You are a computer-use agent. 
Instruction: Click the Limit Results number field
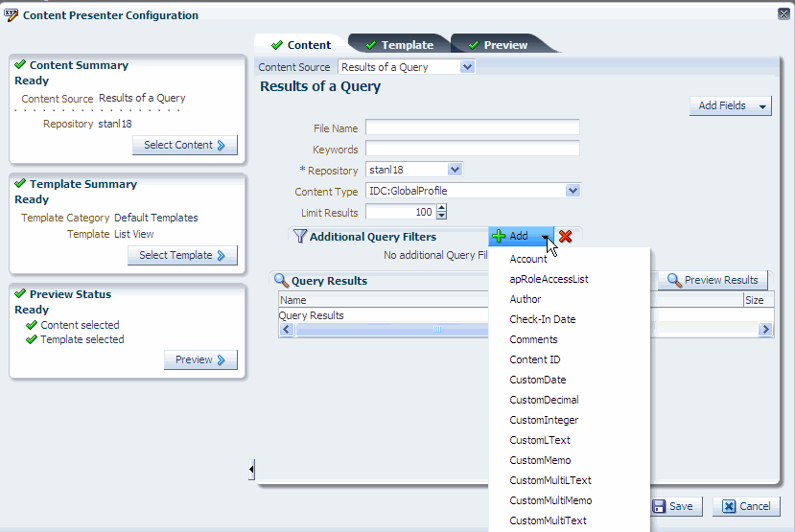[x=401, y=212]
